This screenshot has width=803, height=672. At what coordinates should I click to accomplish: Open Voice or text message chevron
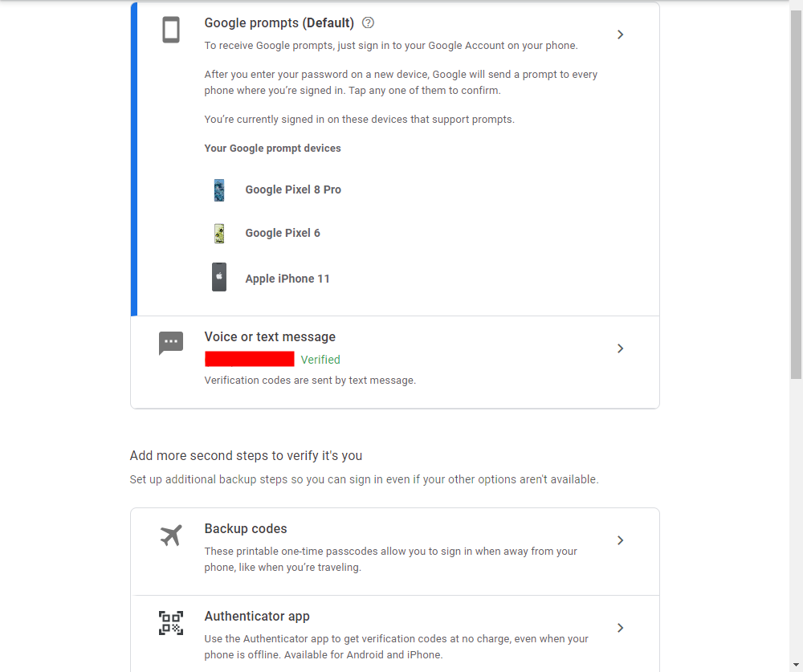(x=620, y=348)
